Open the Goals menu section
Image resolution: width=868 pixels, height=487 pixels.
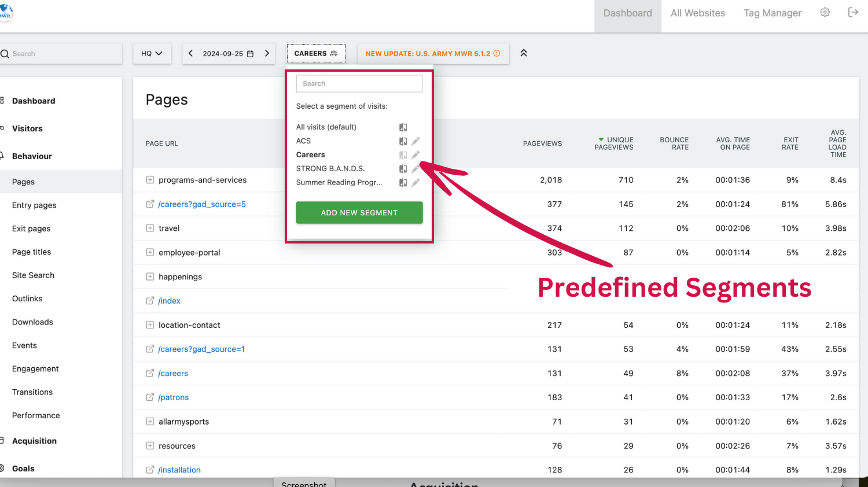click(x=23, y=468)
